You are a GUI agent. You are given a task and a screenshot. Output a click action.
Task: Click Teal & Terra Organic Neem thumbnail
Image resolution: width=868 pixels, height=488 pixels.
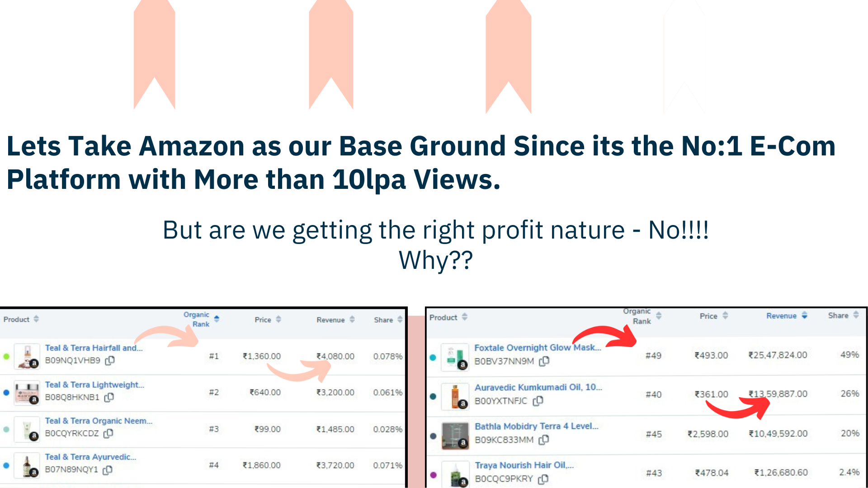pyautogui.click(x=27, y=429)
